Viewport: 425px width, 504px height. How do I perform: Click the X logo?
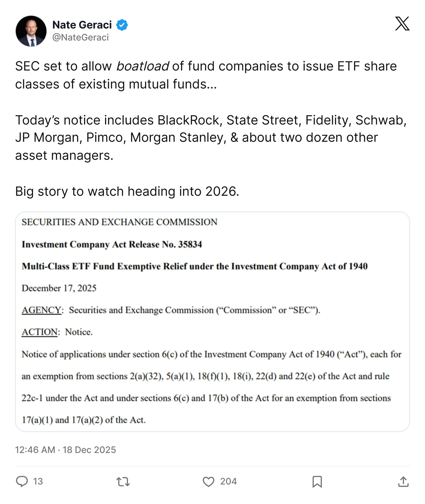[402, 24]
